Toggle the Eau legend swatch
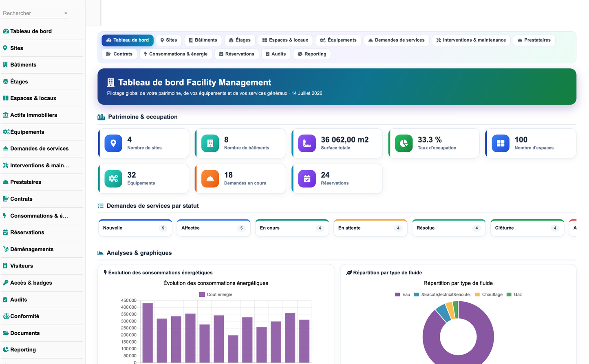The width and height of the screenshot is (589, 364). (397, 295)
